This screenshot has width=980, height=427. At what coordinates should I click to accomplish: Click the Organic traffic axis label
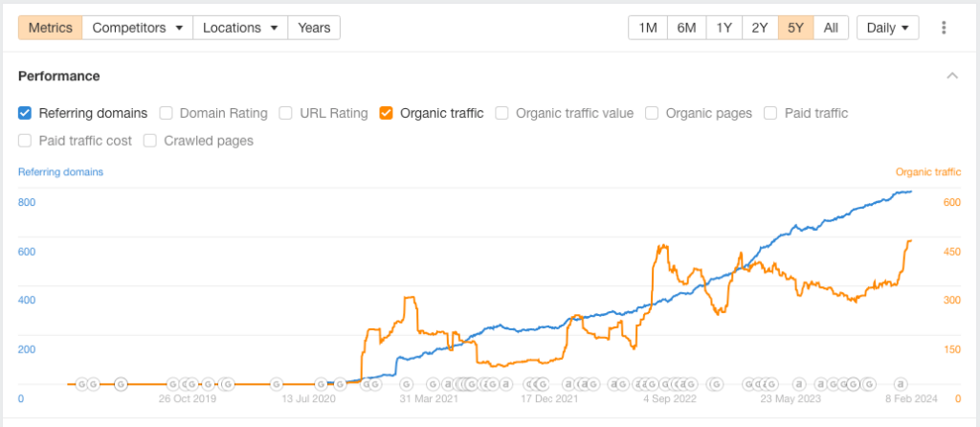tap(927, 172)
